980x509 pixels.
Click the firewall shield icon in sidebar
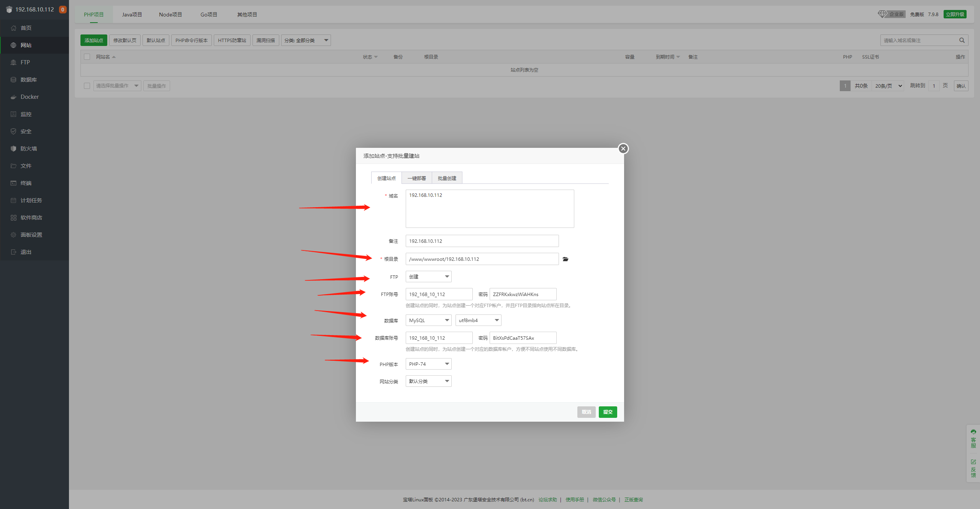click(x=13, y=149)
